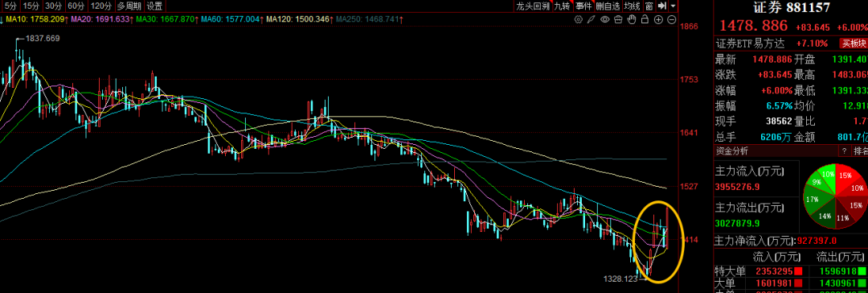Image resolution: width=868 pixels, height=293 pixels.
Task: Open chart settings gear icon
Action: click(579, 19)
